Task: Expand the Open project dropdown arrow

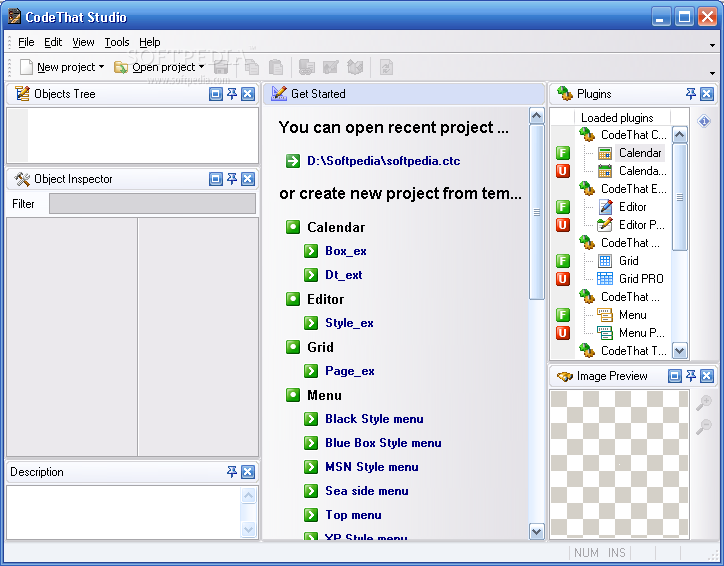Action: (201, 67)
